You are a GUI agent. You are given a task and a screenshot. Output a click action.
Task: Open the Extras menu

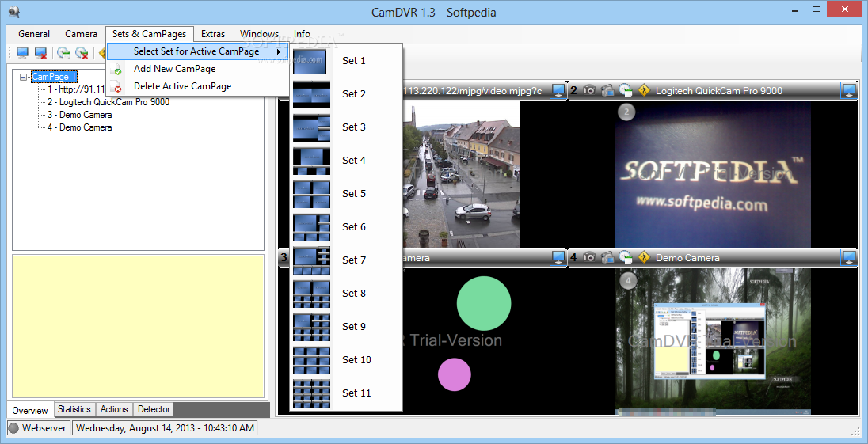click(x=213, y=34)
